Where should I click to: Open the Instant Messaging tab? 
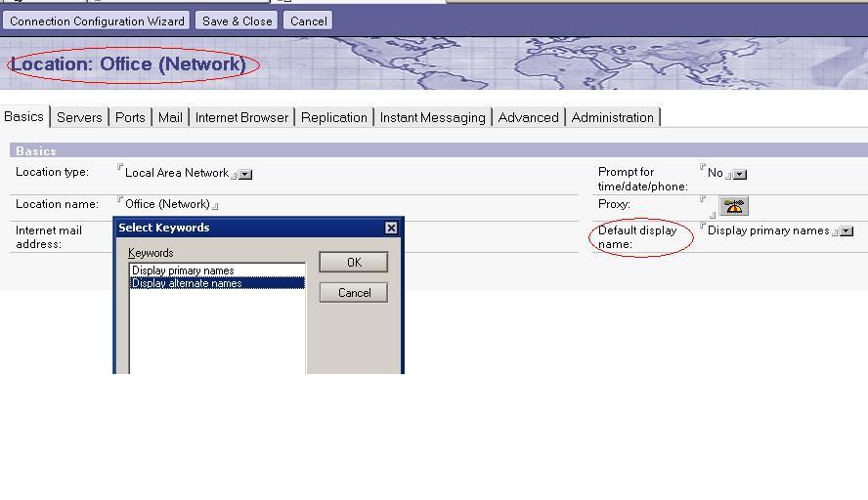(432, 117)
